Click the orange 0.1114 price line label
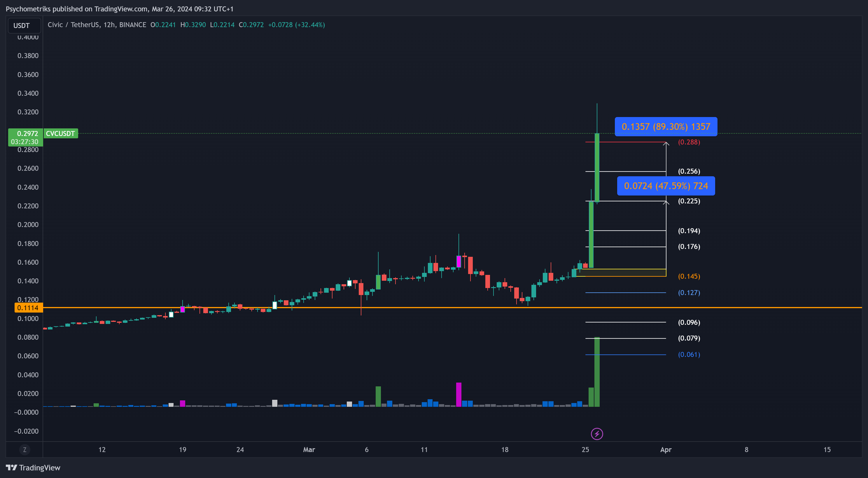The image size is (868, 478). [28, 307]
